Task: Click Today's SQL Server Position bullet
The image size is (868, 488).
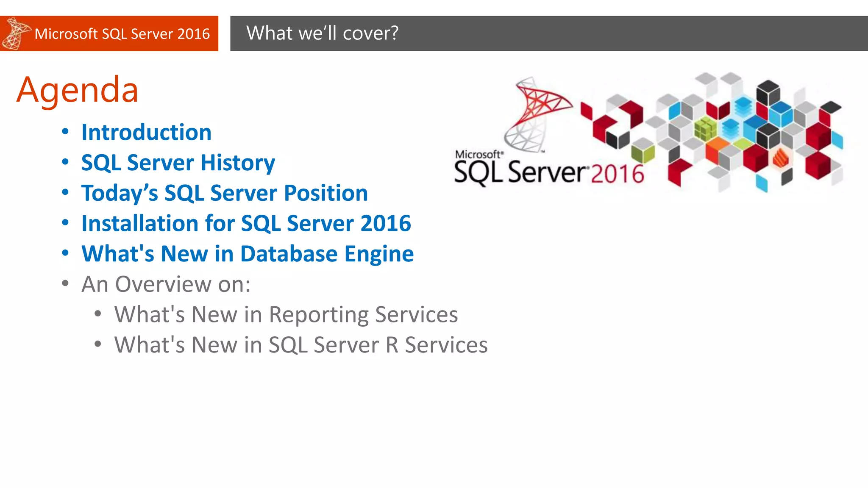Action: [x=225, y=194]
